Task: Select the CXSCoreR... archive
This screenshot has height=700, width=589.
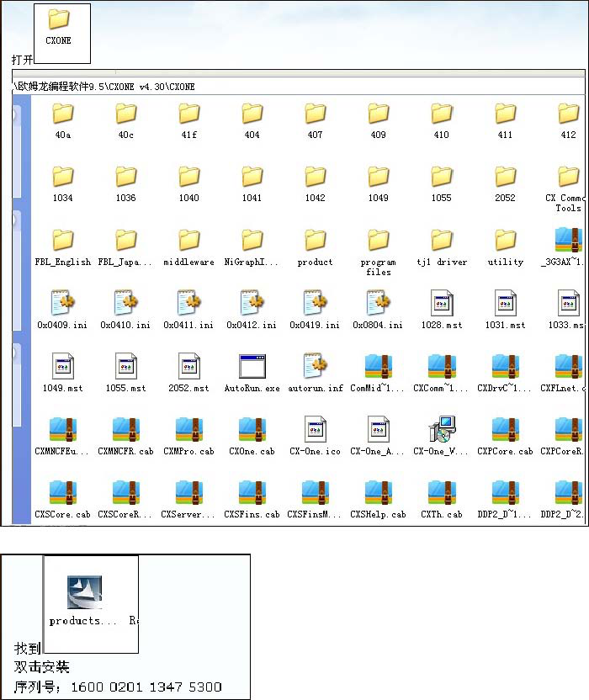Action: [126, 499]
